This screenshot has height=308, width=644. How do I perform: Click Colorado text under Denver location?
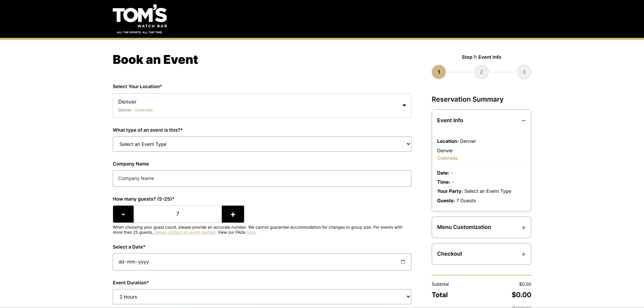coord(143,110)
